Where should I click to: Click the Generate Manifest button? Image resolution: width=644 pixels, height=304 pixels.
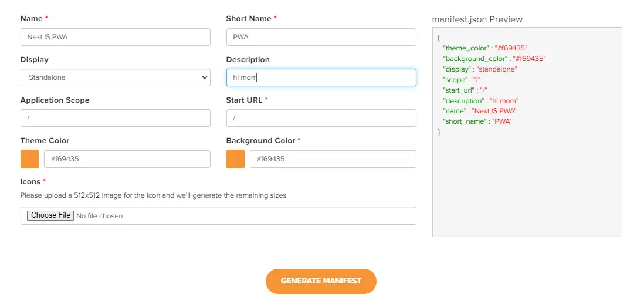click(321, 281)
